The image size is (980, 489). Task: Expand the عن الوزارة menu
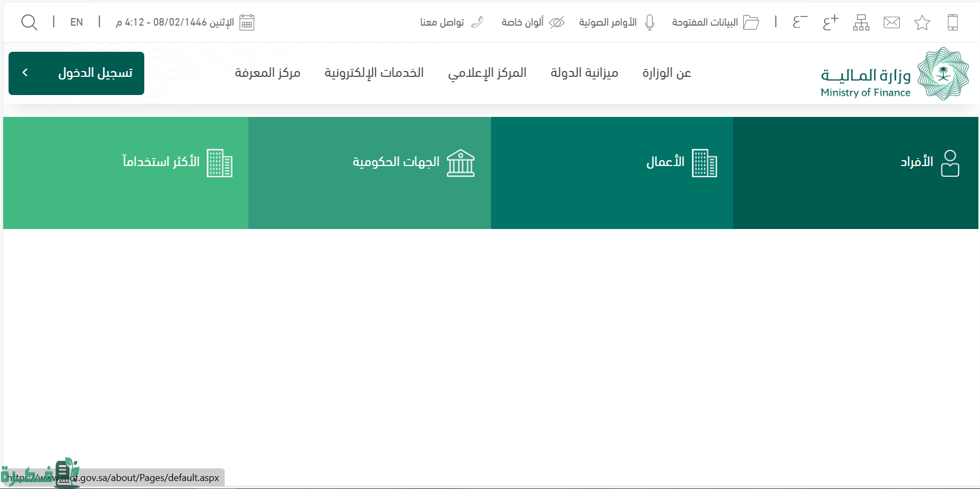pos(666,73)
